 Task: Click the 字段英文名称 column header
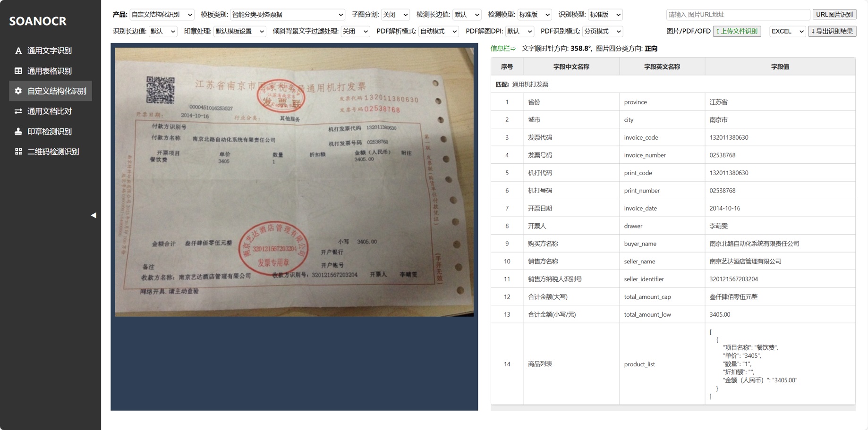(x=662, y=67)
